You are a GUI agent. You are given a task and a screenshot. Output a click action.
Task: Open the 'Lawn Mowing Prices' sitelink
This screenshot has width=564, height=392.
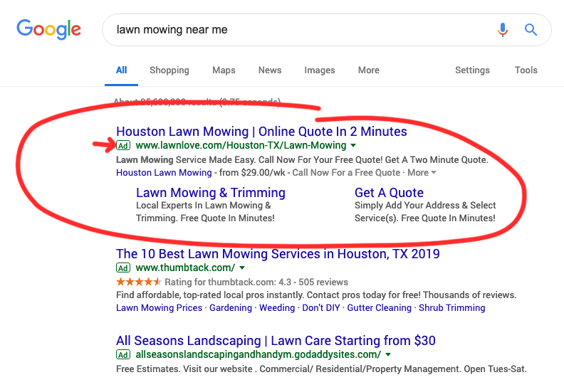click(x=159, y=308)
